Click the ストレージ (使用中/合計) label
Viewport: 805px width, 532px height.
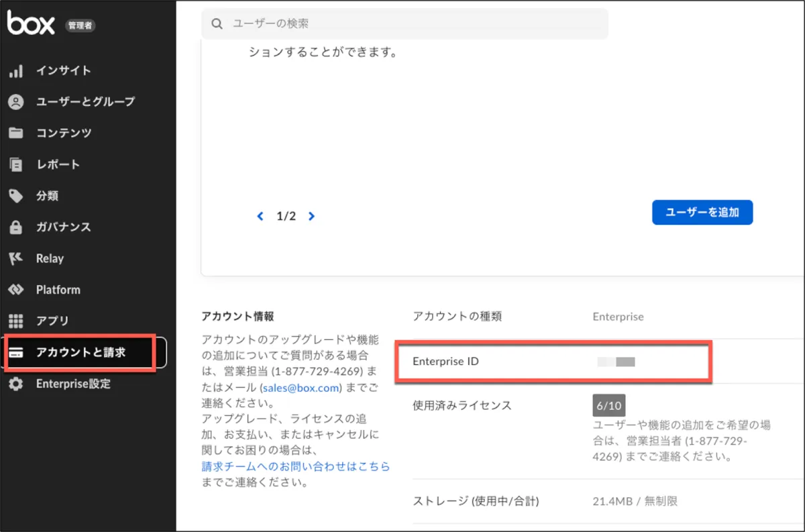(476, 501)
